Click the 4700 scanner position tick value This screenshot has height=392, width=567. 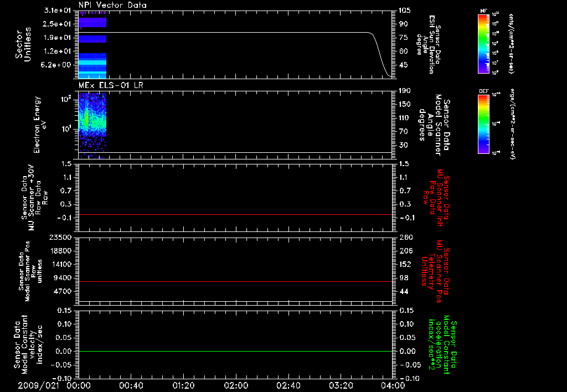tap(63, 291)
